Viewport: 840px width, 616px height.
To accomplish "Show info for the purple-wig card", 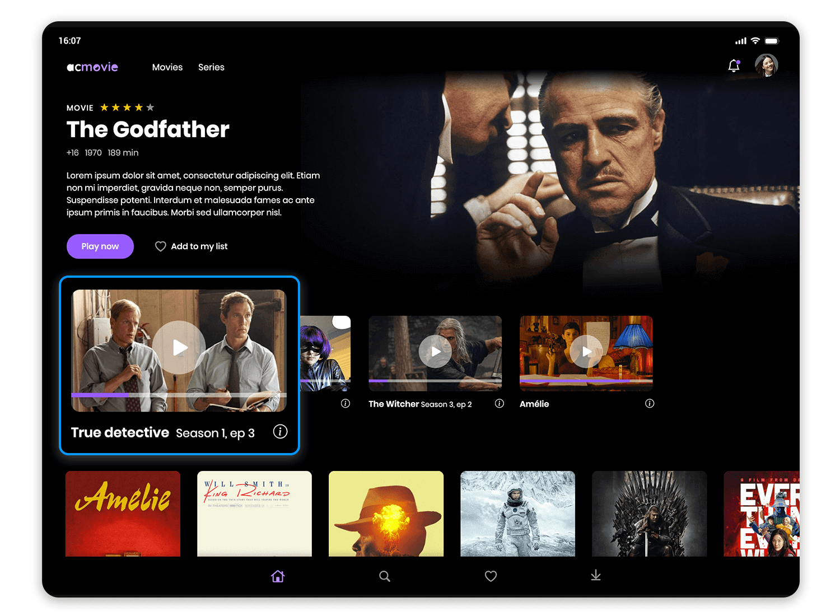I will tap(346, 403).
